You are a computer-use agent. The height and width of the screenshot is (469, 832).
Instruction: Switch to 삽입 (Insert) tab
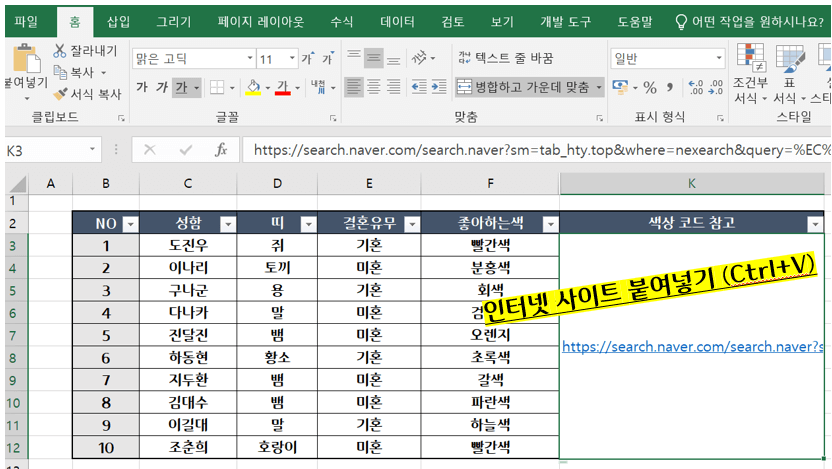click(x=118, y=22)
